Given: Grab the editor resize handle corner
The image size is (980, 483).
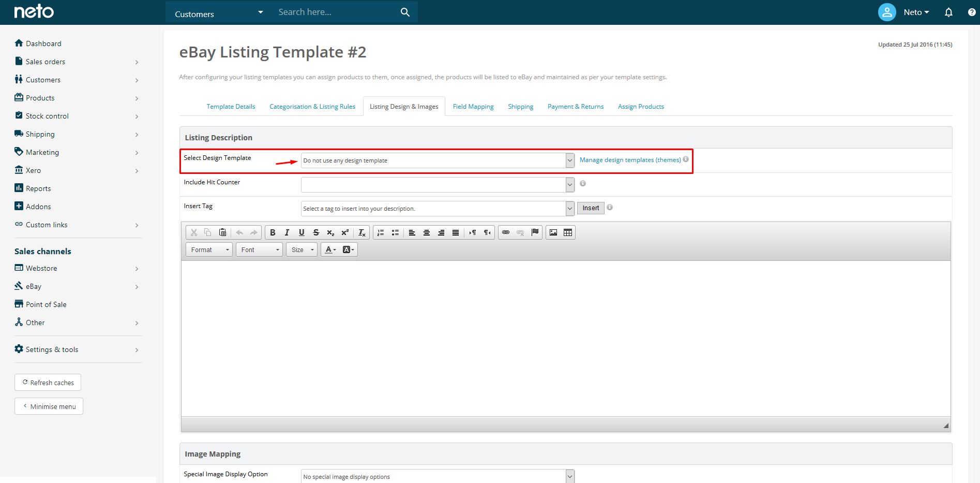Looking at the screenshot, I should coord(946,426).
